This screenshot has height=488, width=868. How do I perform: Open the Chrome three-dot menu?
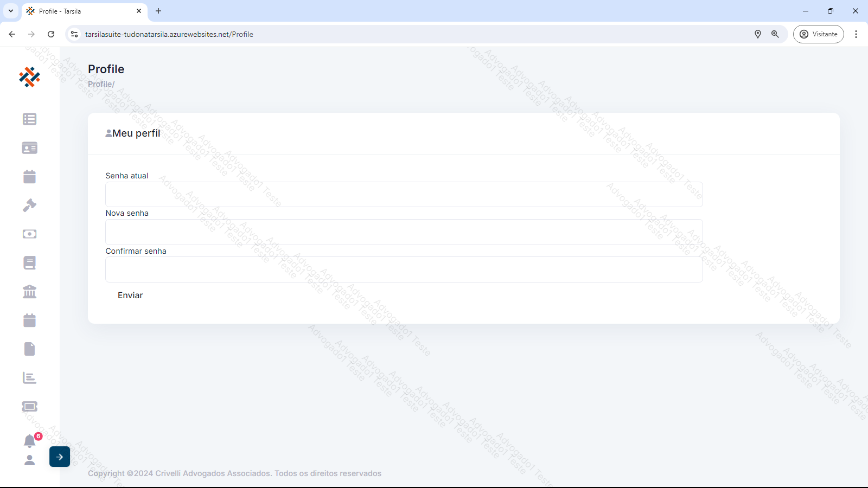[x=856, y=34]
